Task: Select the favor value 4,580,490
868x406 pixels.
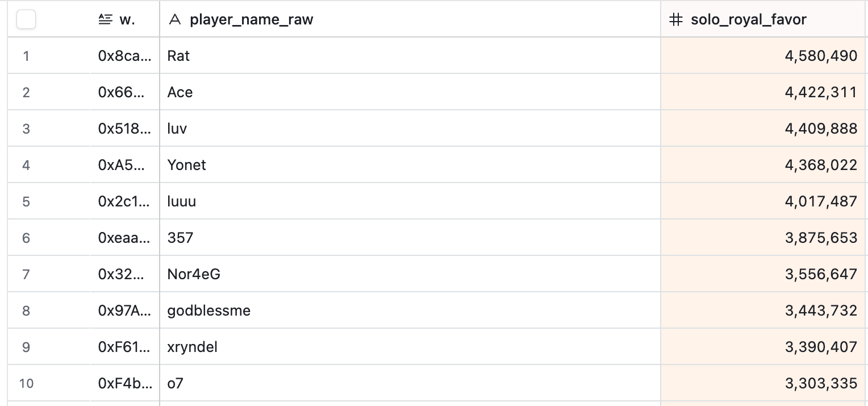Action: (821, 56)
